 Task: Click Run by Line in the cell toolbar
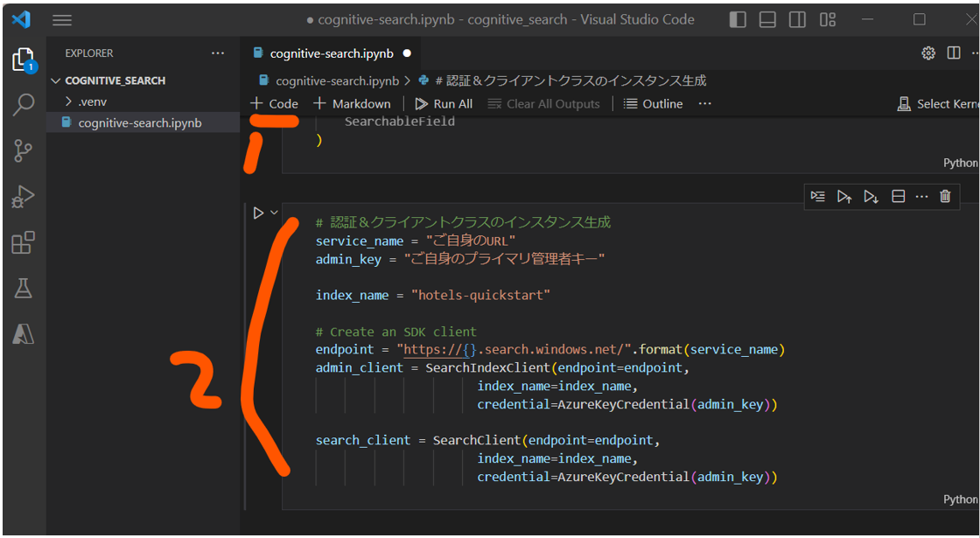pyautogui.click(x=817, y=196)
